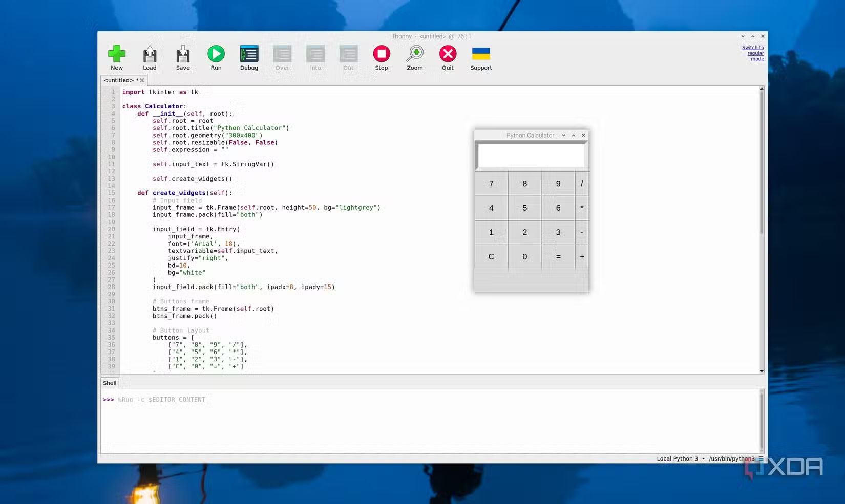Click the plus (+) calculator button

coord(582,257)
